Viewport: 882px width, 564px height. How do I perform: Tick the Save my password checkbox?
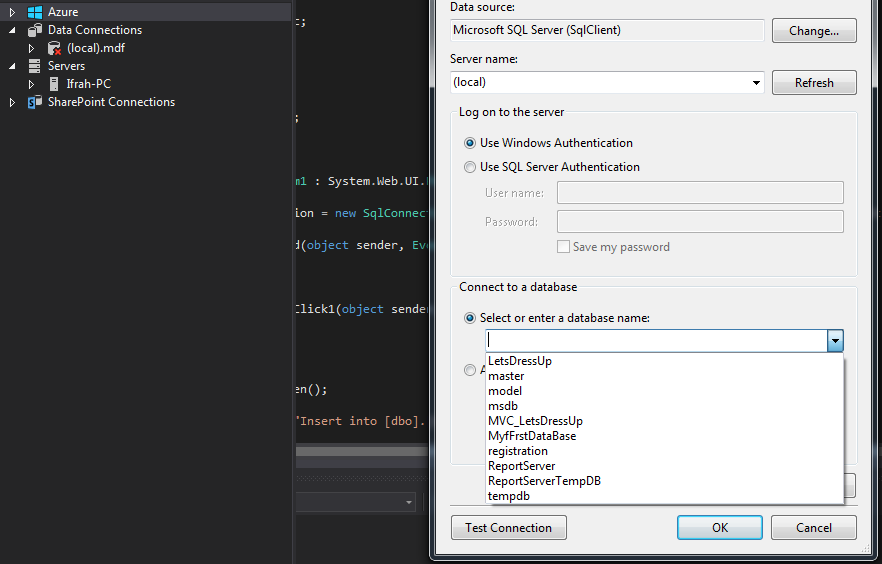pos(563,247)
